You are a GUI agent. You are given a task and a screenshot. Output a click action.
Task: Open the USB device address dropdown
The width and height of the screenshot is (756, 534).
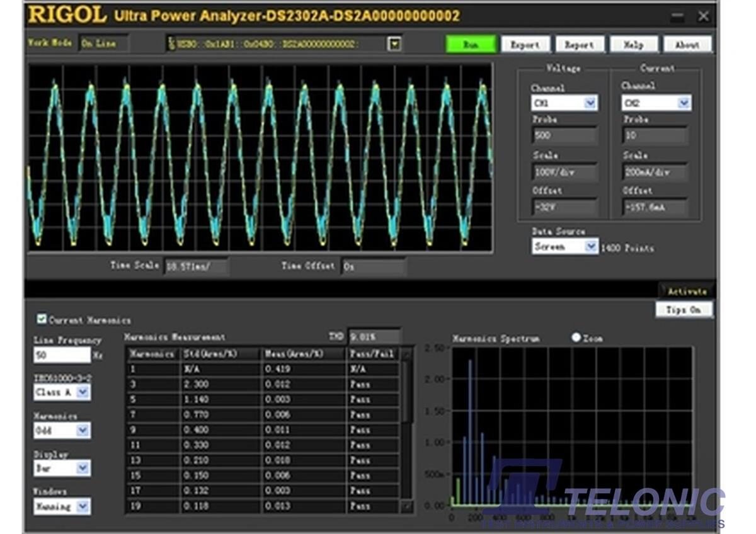pos(395,44)
